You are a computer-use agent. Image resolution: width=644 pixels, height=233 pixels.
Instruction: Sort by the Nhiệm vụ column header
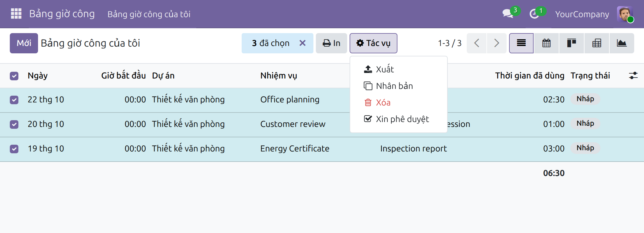(279, 76)
